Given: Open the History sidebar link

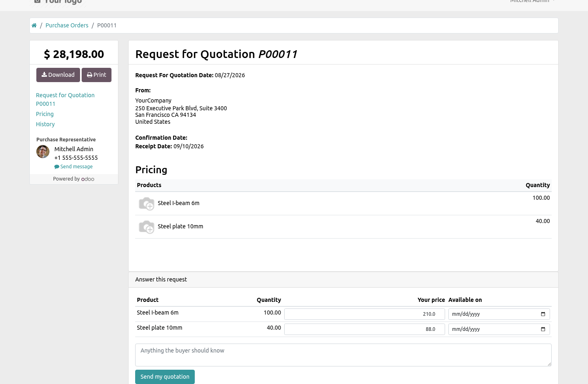Looking at the screenshot, I should [45, 124].
